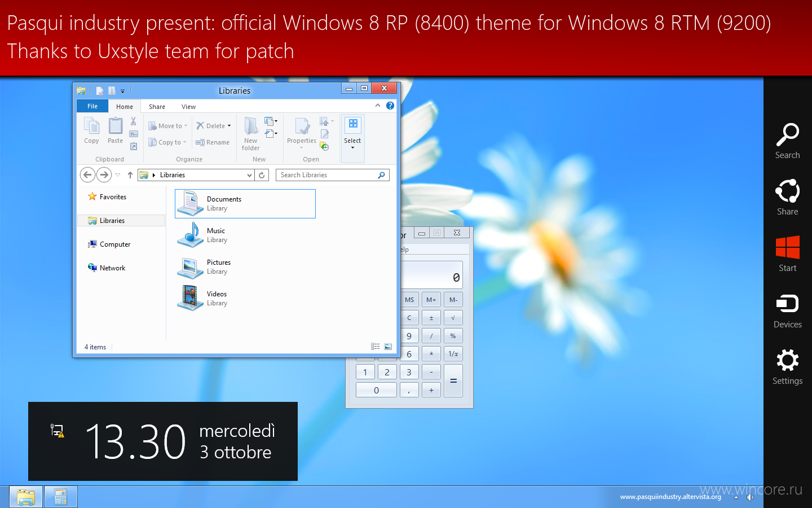812x508 pixels.
Task: Open the Share charm
Action: point(788,198)
